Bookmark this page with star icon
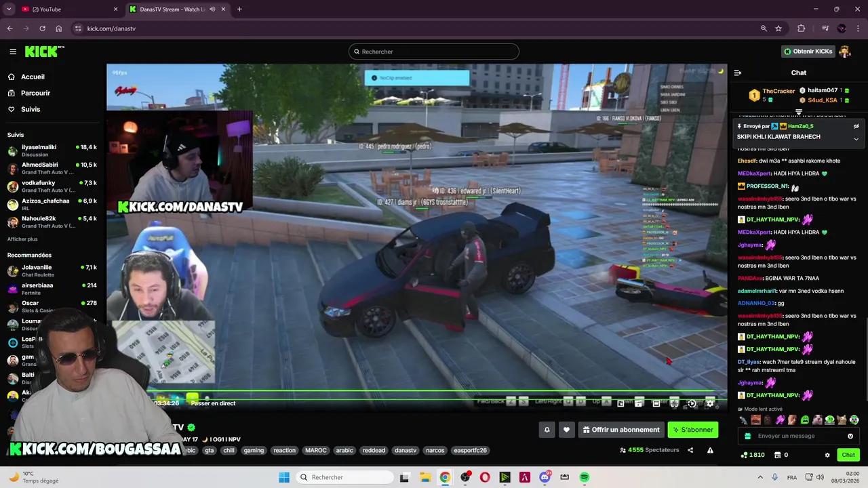Viewport: 868px width, 488px height. (778, 28)
